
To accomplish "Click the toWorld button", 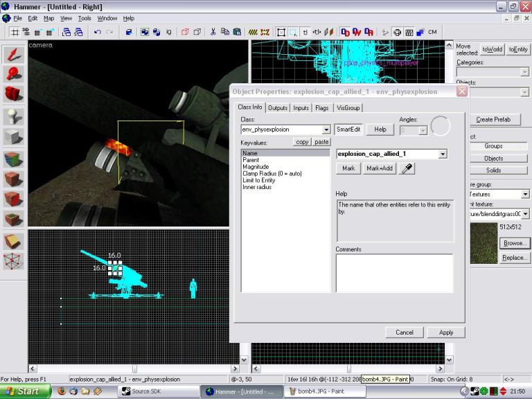I will pos(492,50).
